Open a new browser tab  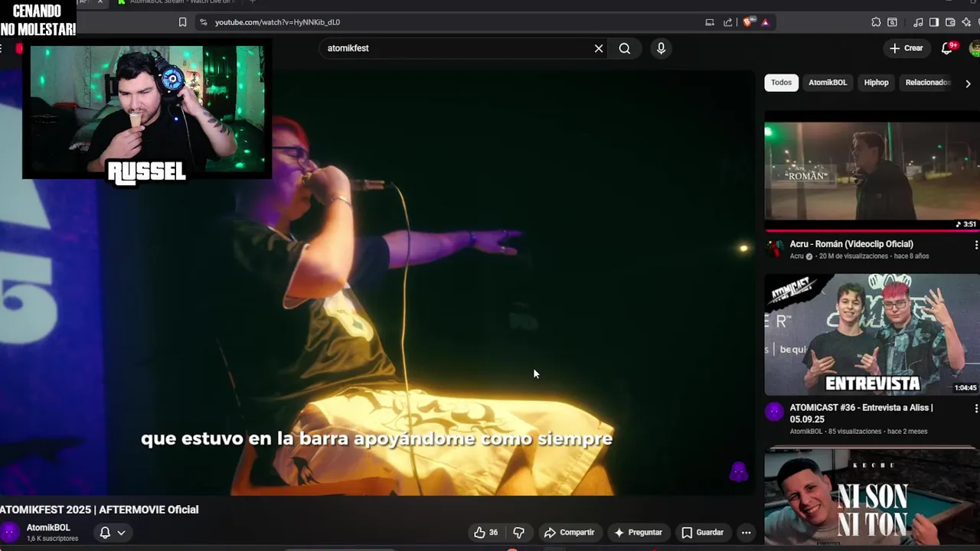pos(253,2)
